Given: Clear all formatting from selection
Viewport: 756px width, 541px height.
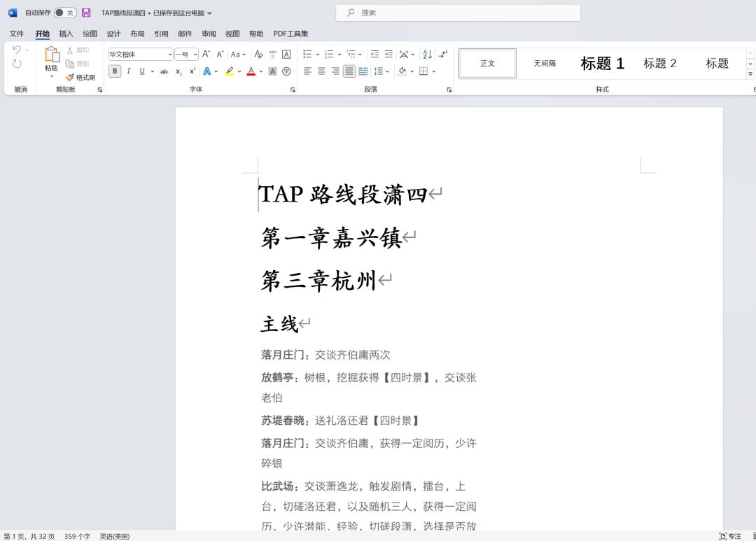Looking at the screenshot, I should 258,54.
